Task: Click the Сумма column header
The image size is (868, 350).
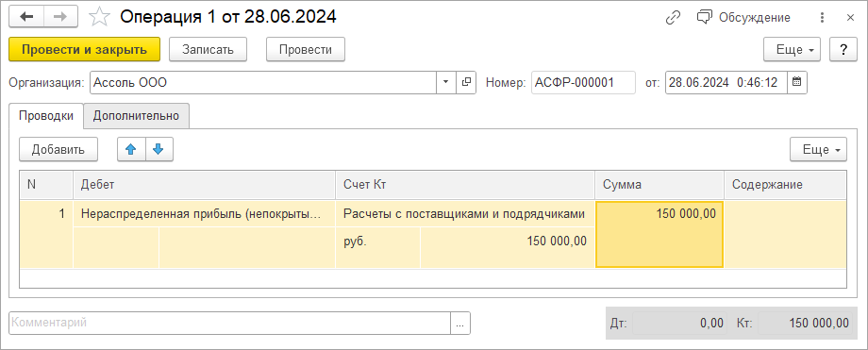Action: (659, 185)
